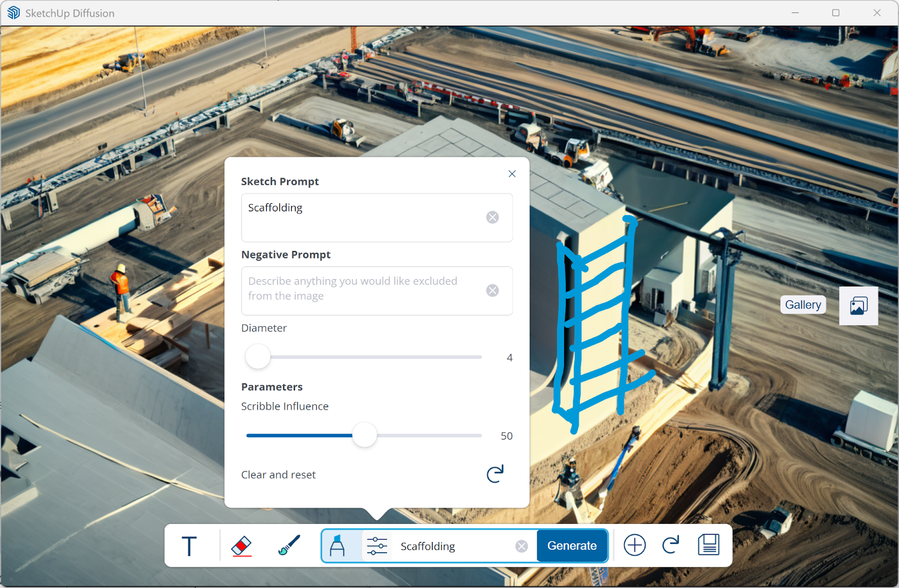
Task: Click the Diameter slider handle
Action: 258,357
